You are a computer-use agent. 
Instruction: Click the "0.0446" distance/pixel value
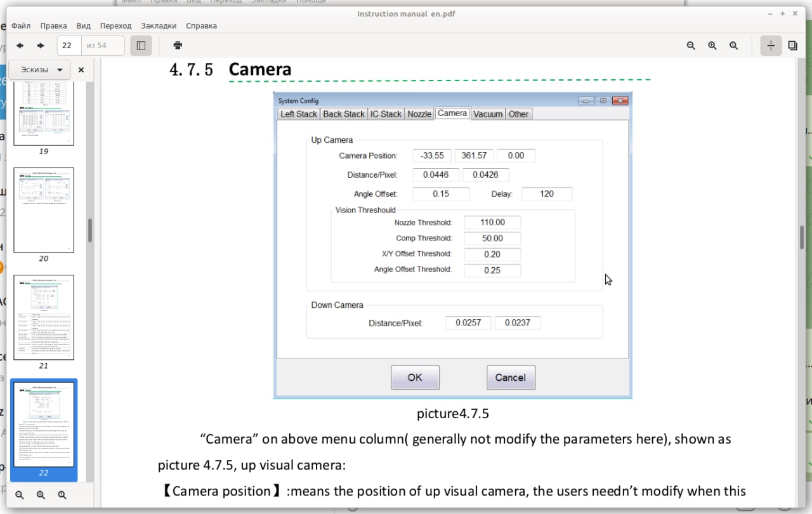pyautogui.click(x=436, y=175)
